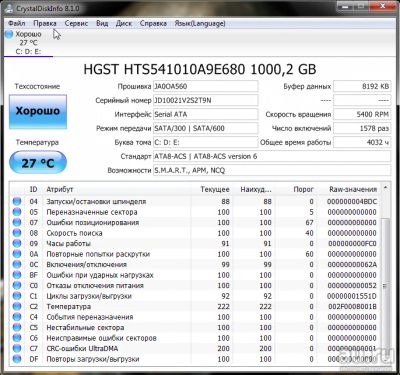Click the Прошивка field JA0OA560
Image resolution: width=400 pixels, height=375 pixels.
click(x=205, y=86)
